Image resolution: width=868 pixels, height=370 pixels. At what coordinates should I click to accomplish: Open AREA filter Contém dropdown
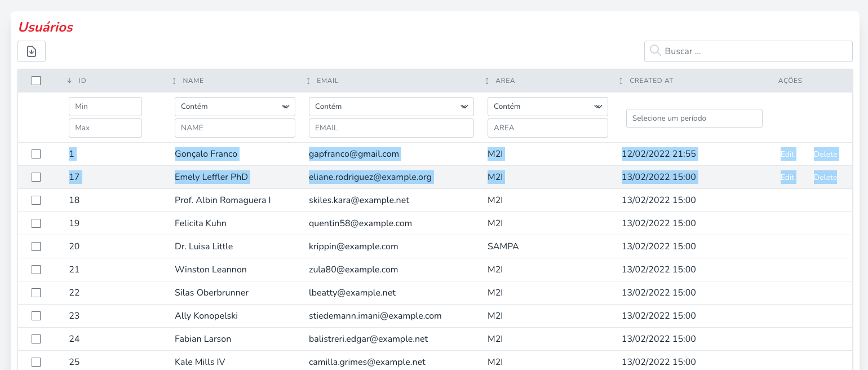click(548, 107)
